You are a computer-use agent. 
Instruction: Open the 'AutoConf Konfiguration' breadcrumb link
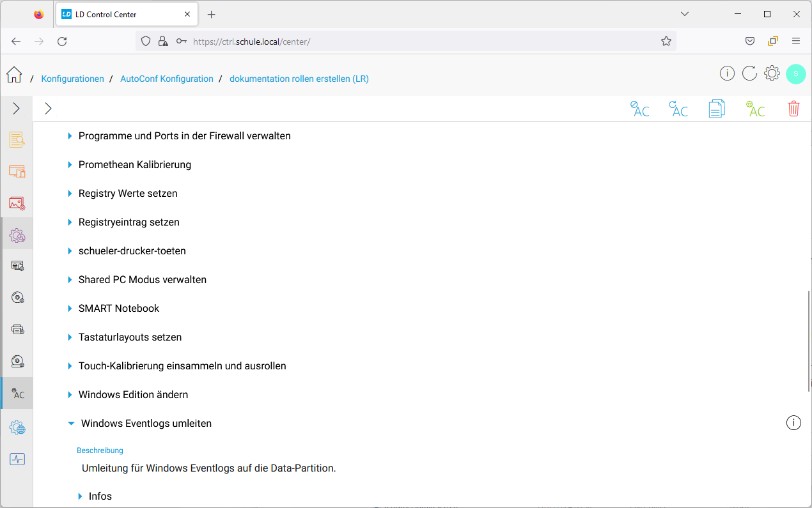point(167,79)
